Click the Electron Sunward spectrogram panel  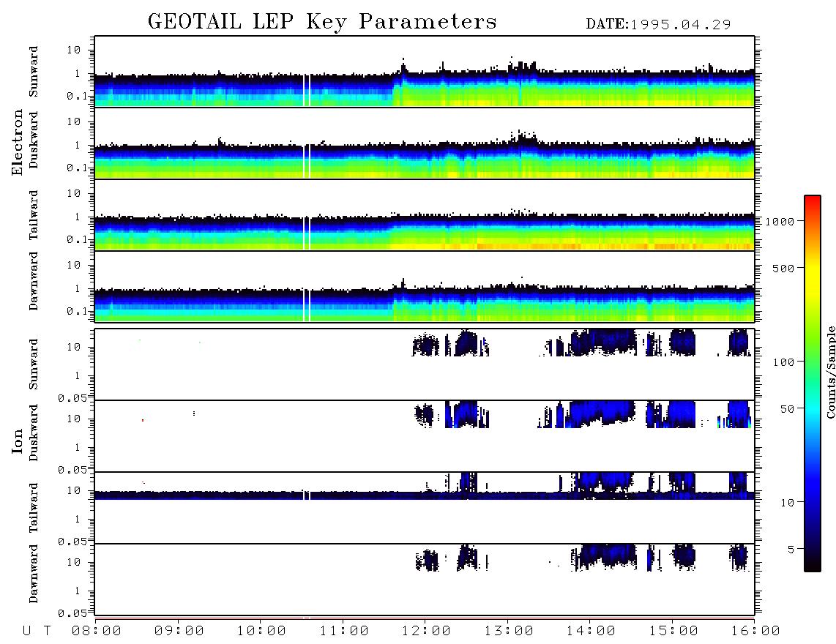click(425, 72)
